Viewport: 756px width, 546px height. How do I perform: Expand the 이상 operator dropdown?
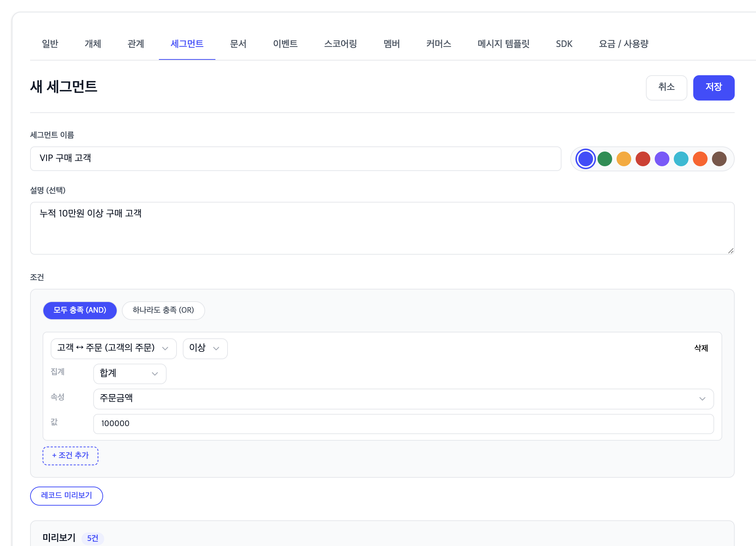point(205,348)
